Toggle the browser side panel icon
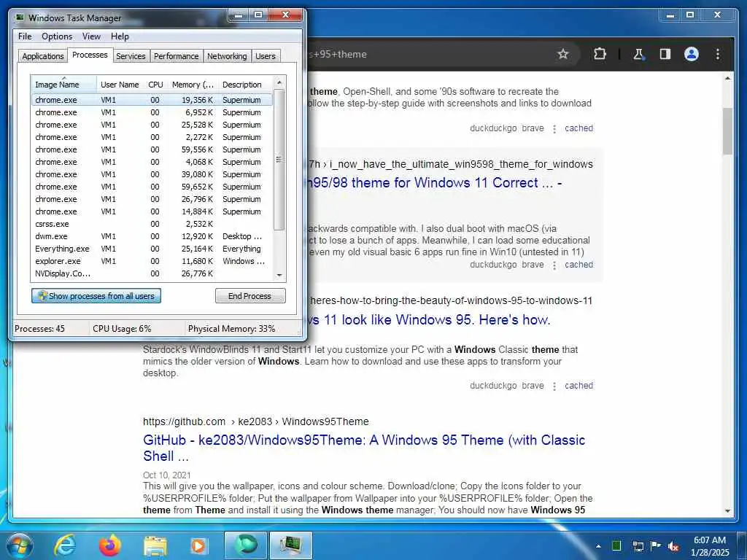747x560 pixels. (x=665, y=54)
